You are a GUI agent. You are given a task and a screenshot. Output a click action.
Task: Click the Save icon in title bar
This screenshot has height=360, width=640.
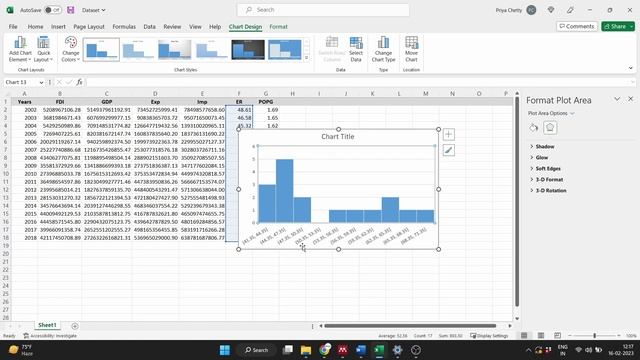click(x=71, y=10)
